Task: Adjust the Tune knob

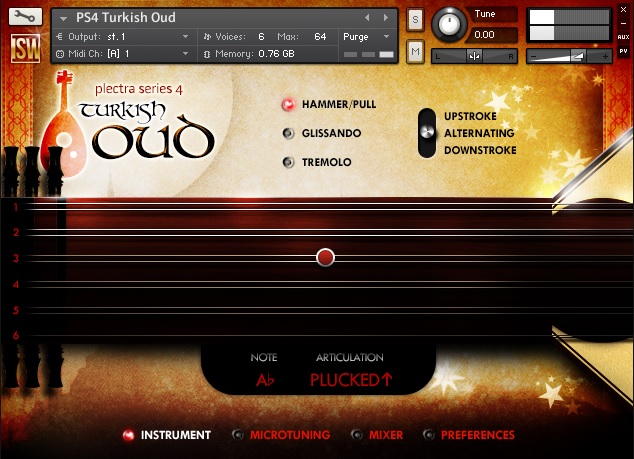Action: coord(449,24)
